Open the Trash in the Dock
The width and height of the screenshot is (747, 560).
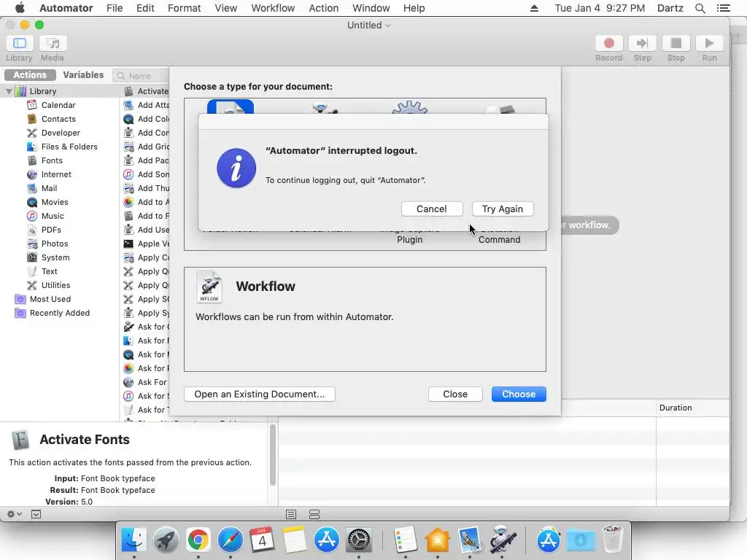point(613,539)
